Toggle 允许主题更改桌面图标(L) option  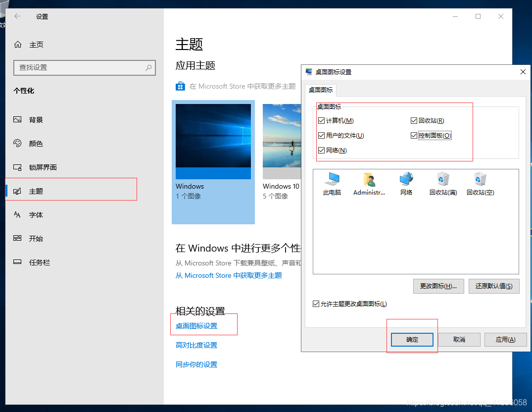click(x=316, y=304)
